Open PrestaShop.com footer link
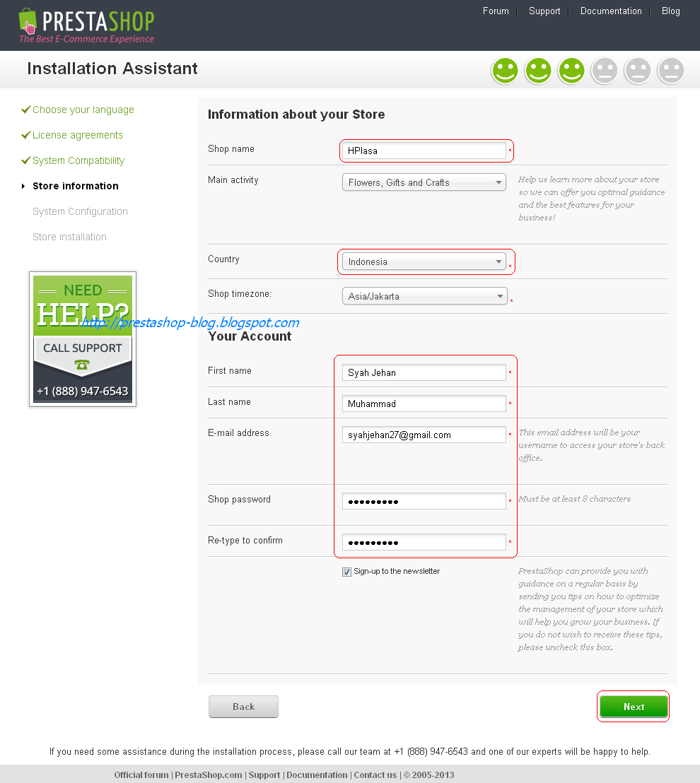Screen dimensions: 700x783 (x=209, y=775)
